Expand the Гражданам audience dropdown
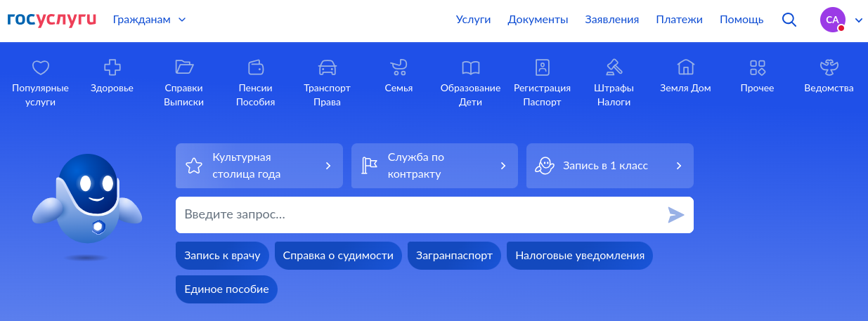The image size is (868, 321). coord(149,20)
